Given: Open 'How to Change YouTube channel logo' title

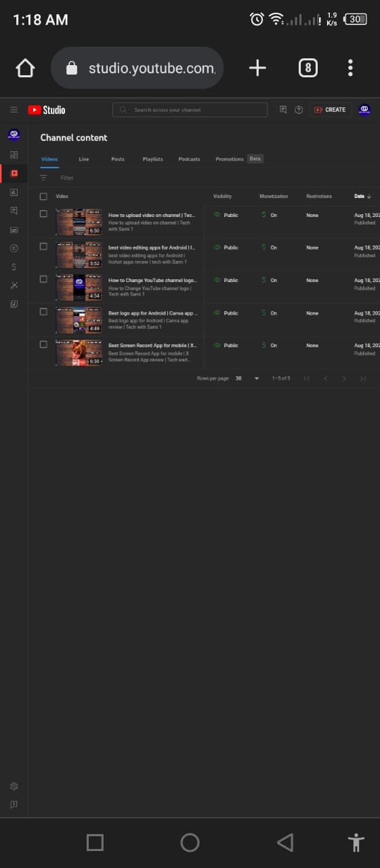Looking at the screenshot, I should click(153, 280).
